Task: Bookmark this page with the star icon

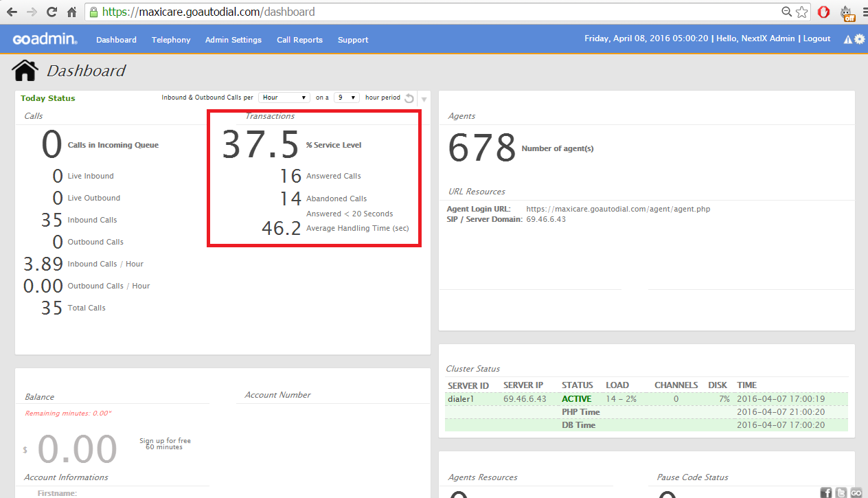Action: (x=801, y=12)
